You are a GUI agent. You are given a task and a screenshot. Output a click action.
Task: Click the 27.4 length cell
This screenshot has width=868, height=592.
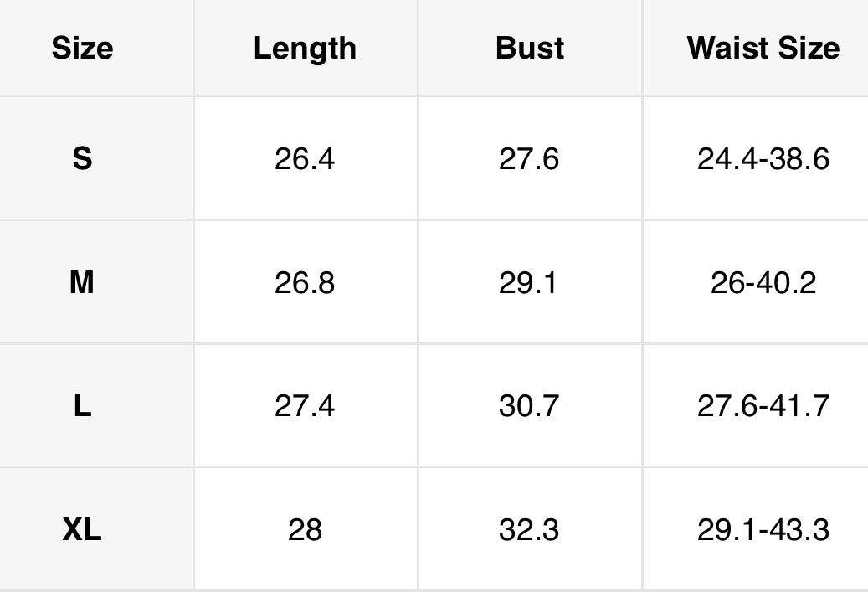pyautogui.click(x=305, y=406)
